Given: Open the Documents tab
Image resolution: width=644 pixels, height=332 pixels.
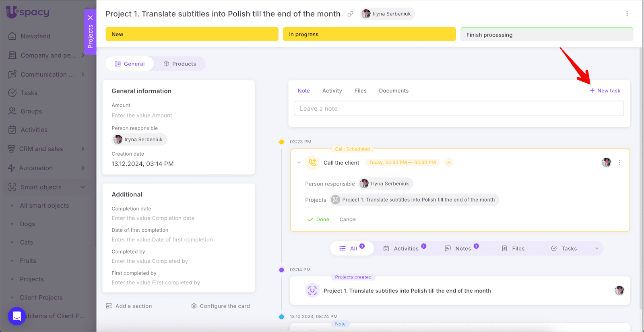Looking at the screenshot, I should (393, 91).
